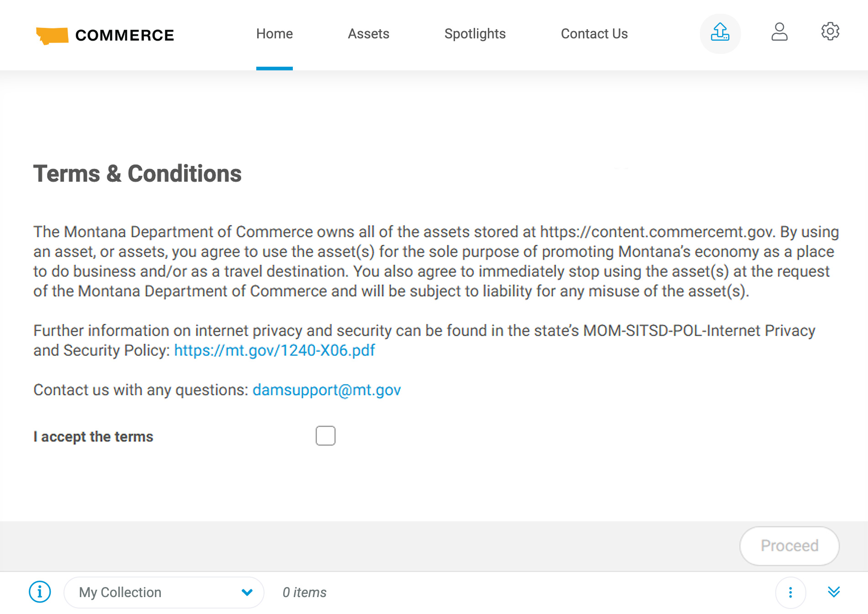The image size is (868, 614).
Task: Open the Assets menu item
Action: [x=368, y=34]
